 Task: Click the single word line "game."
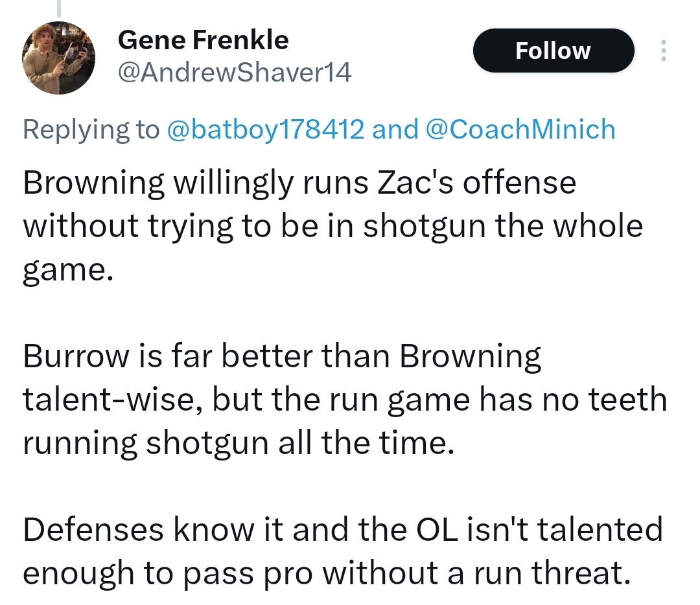69,269
